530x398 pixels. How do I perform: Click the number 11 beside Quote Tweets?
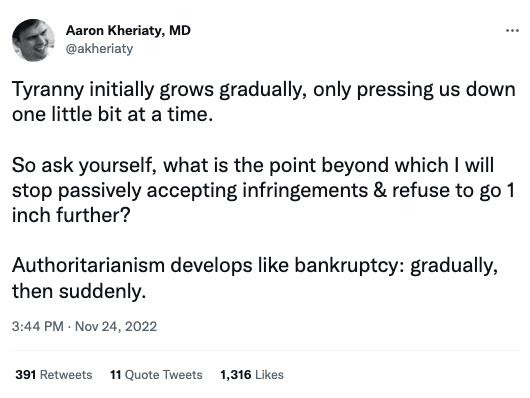(116, 375)
